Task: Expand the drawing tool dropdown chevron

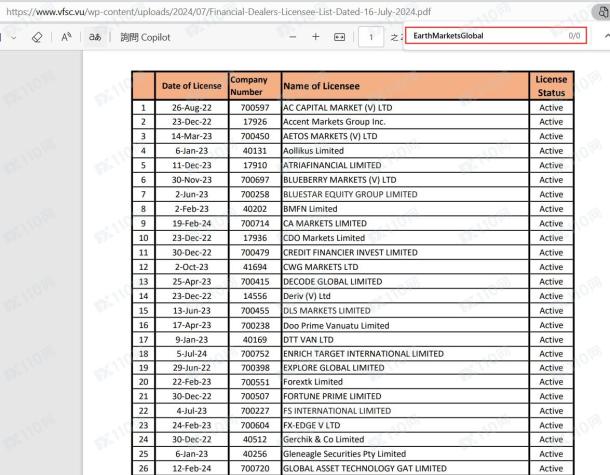Action: pyautogui.click(x=14, y=38)
